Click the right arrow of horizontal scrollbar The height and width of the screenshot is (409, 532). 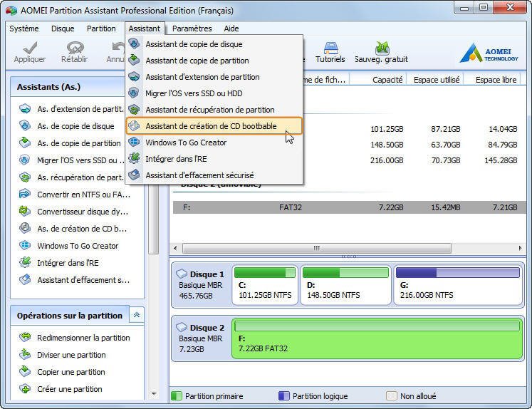coord(520,248)
